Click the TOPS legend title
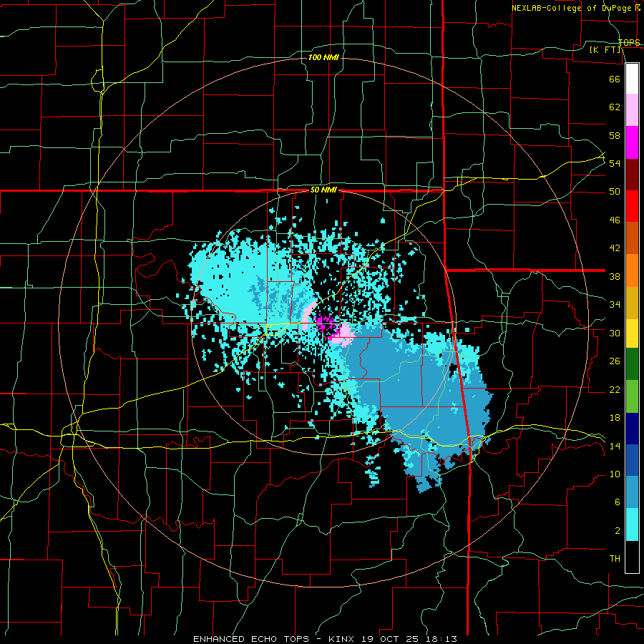This screenshot has height=644, width=644. pos(629,43)
